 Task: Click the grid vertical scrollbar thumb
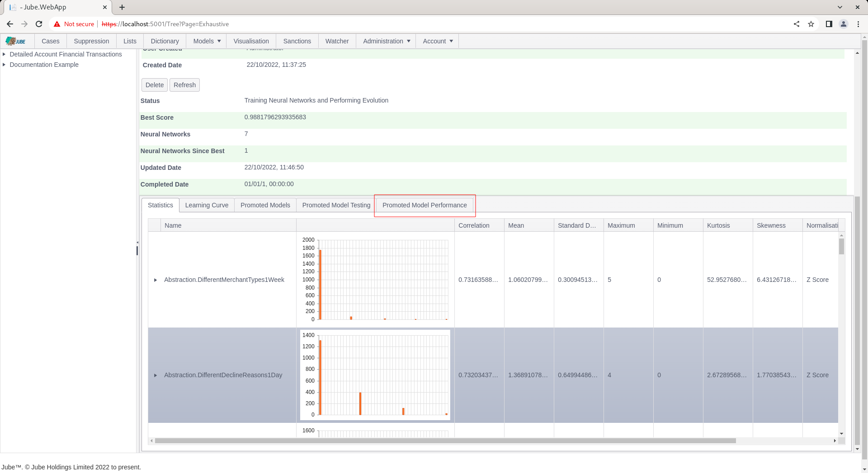point(841,246)
